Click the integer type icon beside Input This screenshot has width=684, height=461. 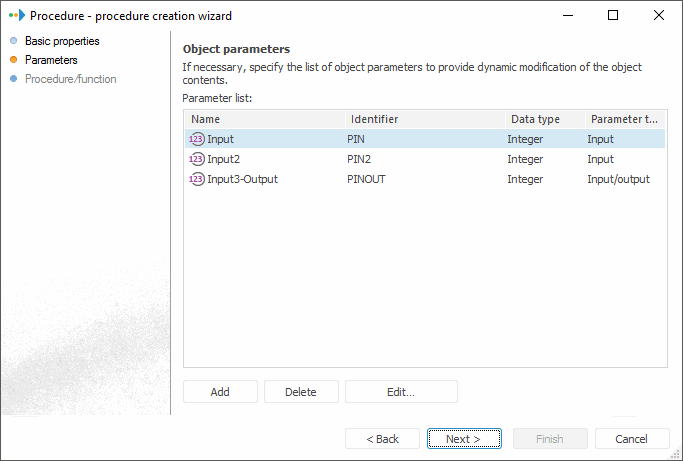(x=197, y=139)
